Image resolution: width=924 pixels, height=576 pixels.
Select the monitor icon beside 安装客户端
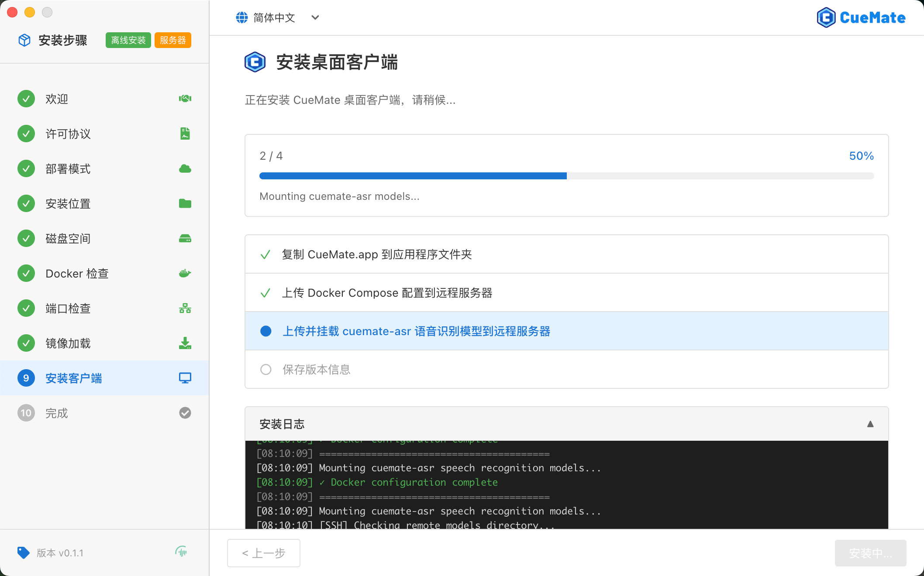tap(185, 378)
